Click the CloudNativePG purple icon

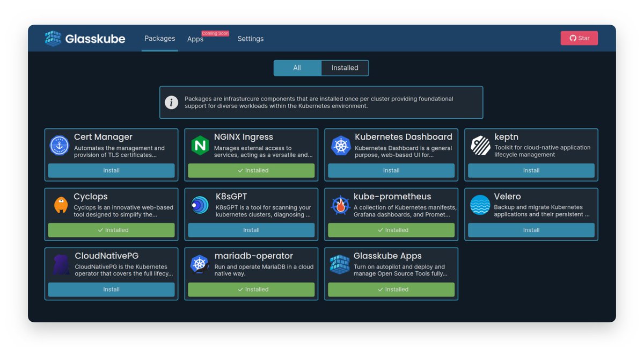click(x=61, y=265)
